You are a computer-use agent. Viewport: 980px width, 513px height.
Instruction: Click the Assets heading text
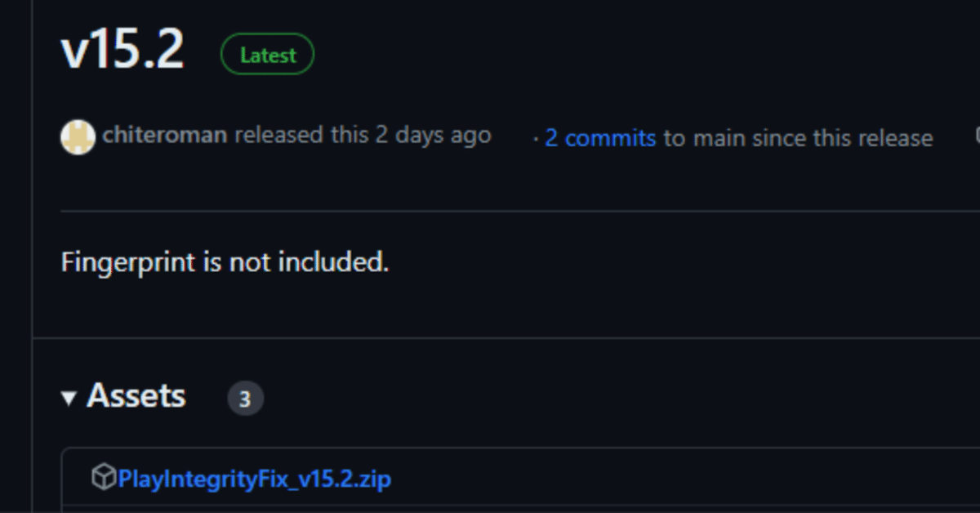136,396
